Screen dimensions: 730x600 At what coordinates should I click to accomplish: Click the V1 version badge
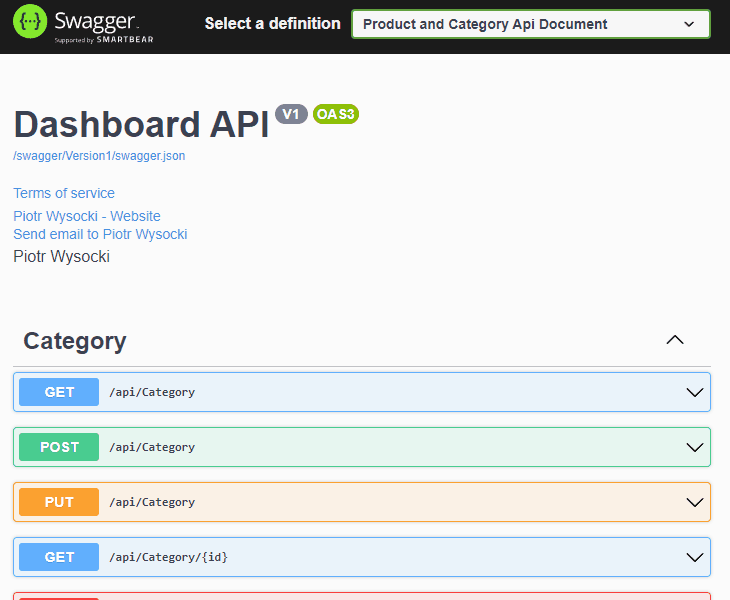pyautogui.click(x=291, y=114)
